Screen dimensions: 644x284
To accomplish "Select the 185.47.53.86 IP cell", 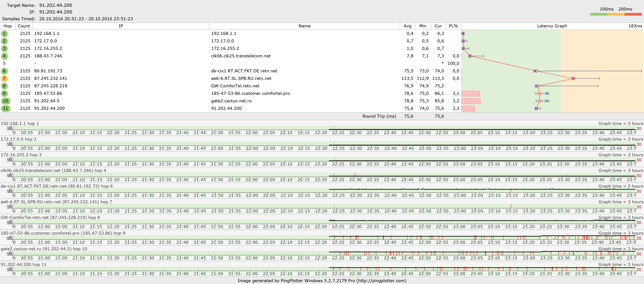I will pos(48,93).
